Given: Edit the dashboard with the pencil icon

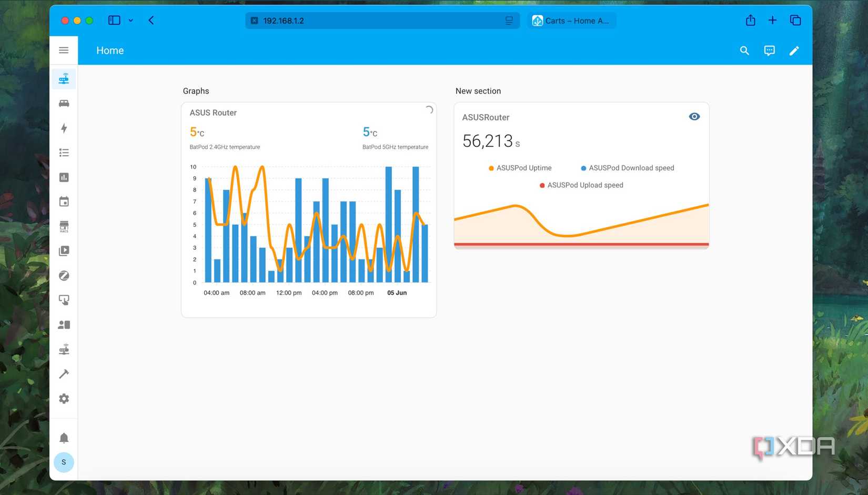Looking at the screenshot, I should point(794,50).
